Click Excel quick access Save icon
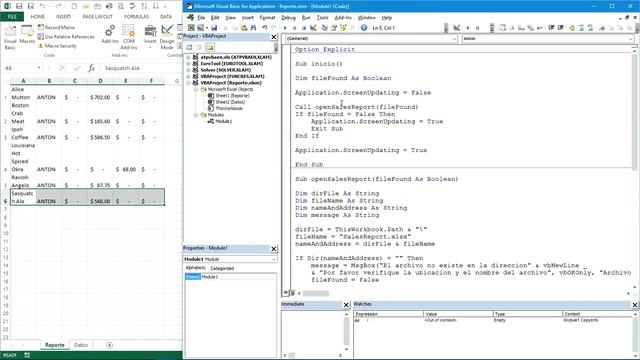640x360 pixels. 19,6
